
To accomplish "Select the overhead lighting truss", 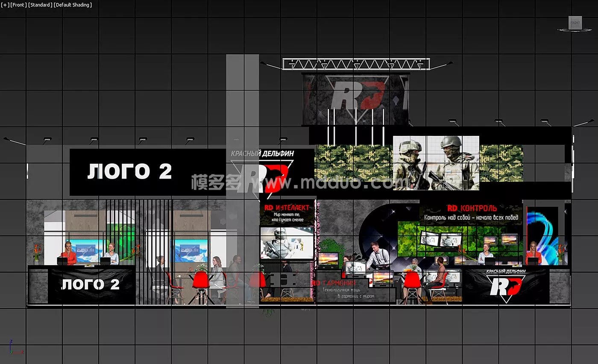I will pyautogui.click(x=355, y=64).
